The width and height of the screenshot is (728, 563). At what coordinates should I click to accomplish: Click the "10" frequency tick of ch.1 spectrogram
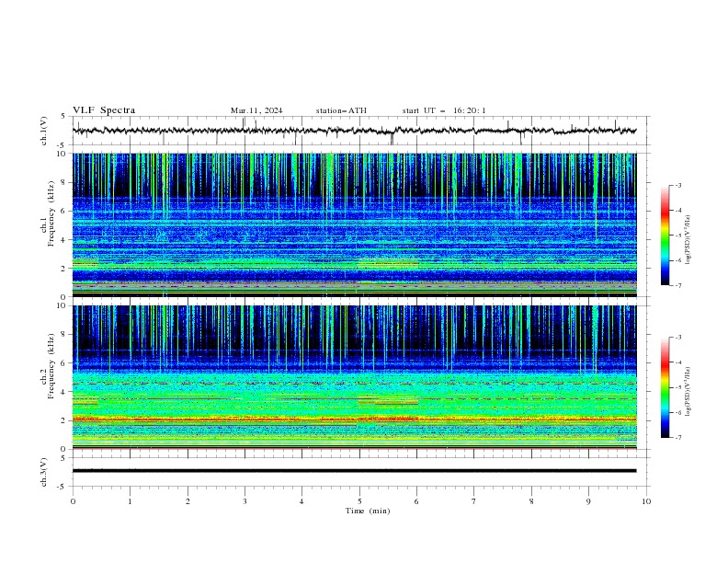click(x=61, y=154)
